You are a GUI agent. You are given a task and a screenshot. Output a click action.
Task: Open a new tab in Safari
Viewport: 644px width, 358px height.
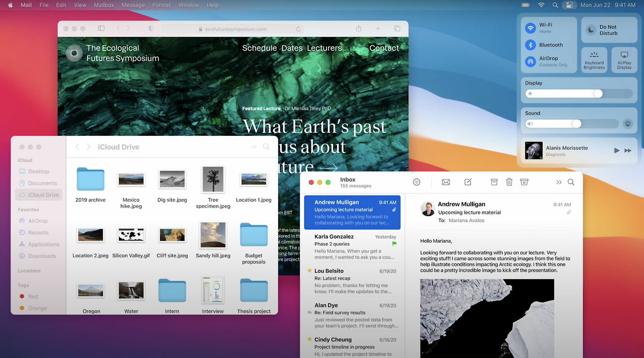378,29
